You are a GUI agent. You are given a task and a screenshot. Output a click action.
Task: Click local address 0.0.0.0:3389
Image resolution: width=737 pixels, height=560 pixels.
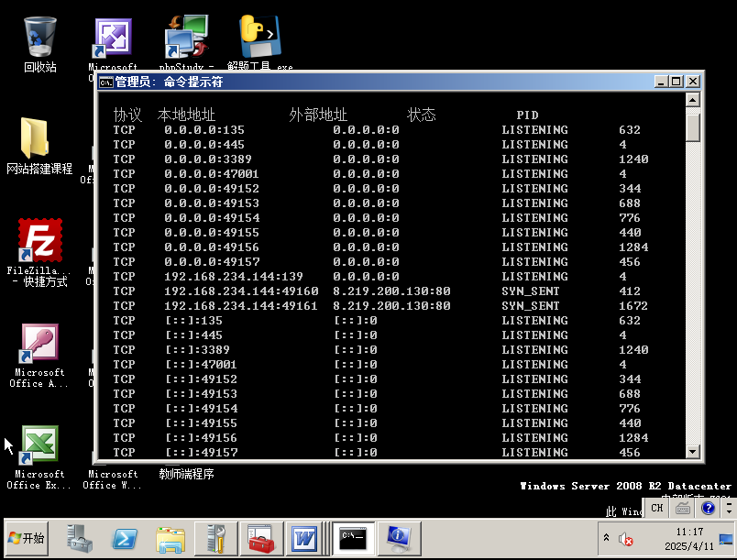[x=208, y=159]
